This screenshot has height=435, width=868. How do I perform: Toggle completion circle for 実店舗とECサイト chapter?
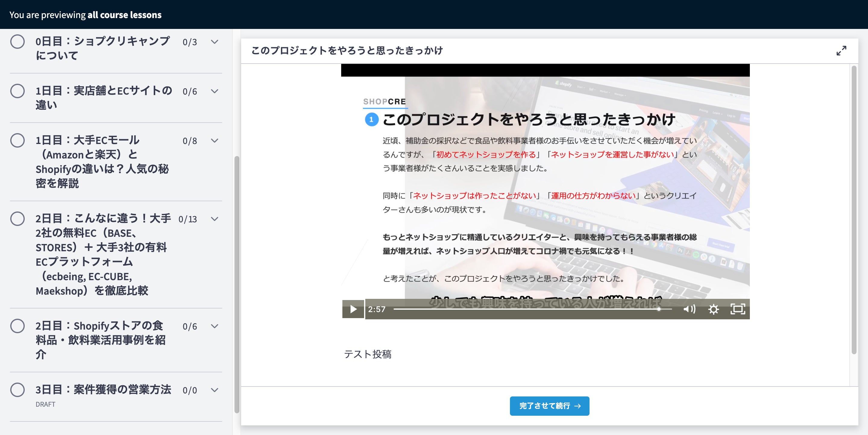tap(17, 91)
